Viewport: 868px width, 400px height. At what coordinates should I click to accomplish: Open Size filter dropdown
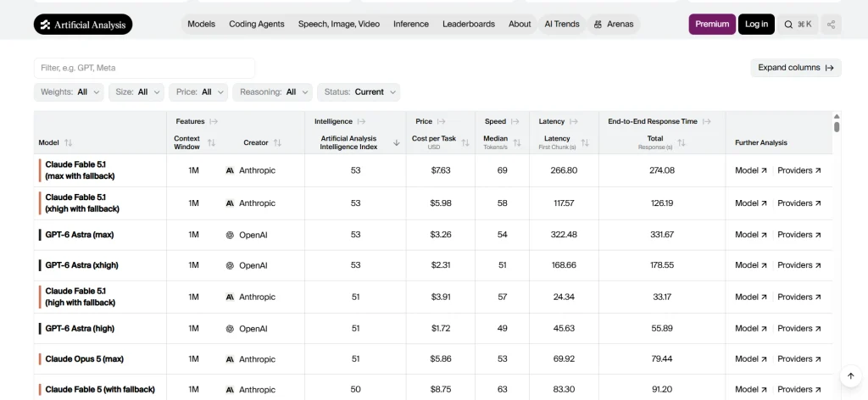[x=136, y=92]
